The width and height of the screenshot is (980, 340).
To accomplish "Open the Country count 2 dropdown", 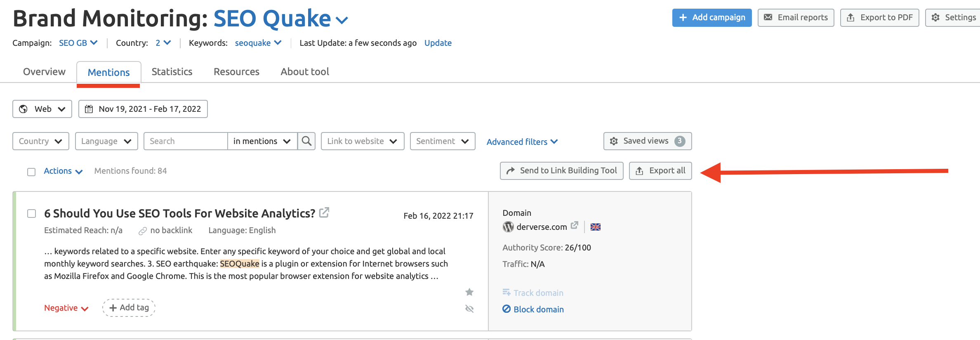I will (163, 43).
